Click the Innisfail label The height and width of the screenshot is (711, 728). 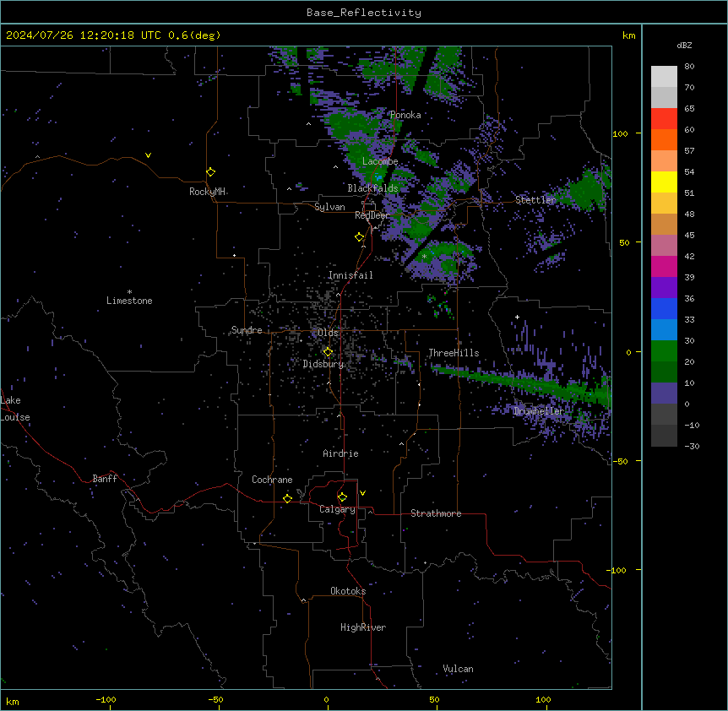click(x=350, y=275)
